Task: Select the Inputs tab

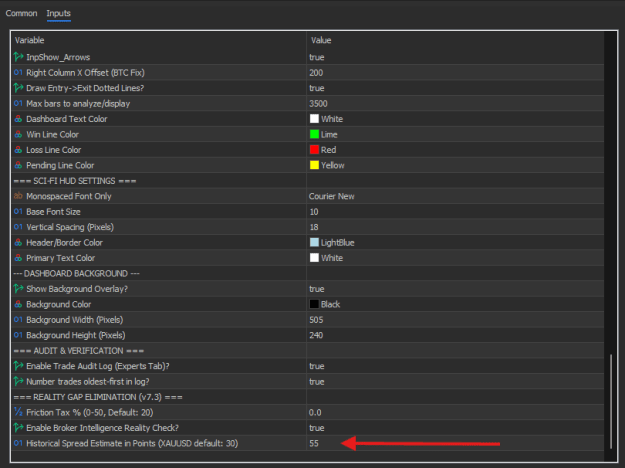Action: (59, 13)
